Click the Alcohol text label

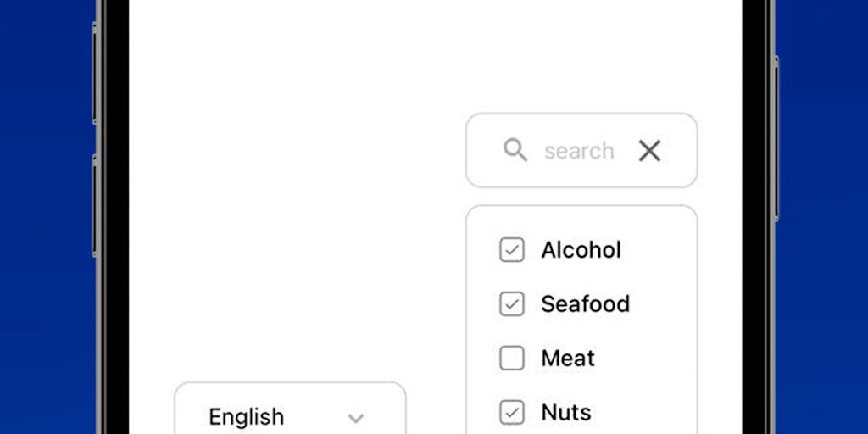pyautogui.click(x=581, y=250)
